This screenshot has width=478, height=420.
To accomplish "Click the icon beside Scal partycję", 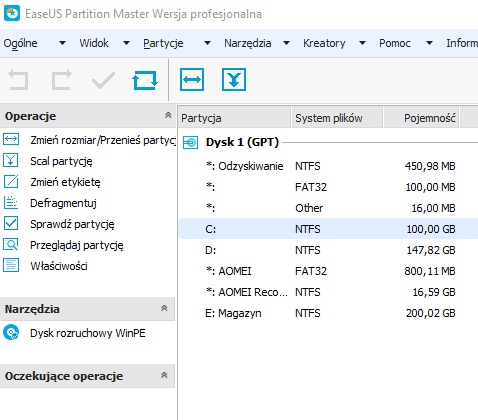I will tap(11, 160).
